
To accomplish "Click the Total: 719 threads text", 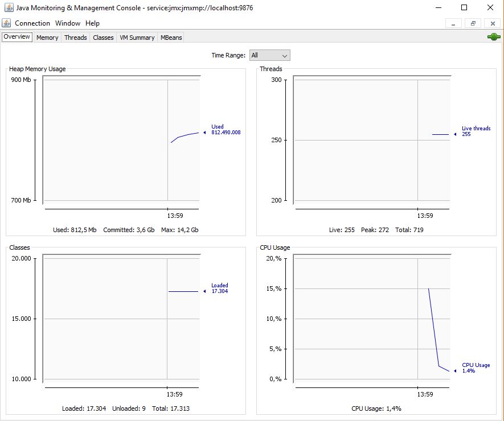I will pyautogui.click(x=409, y=230).
